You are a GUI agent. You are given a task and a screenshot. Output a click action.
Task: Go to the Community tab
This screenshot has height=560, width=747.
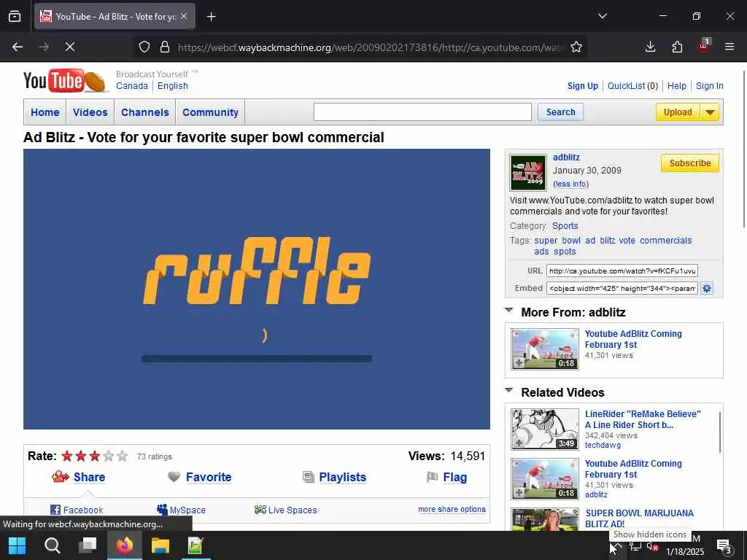click(211, 112)
